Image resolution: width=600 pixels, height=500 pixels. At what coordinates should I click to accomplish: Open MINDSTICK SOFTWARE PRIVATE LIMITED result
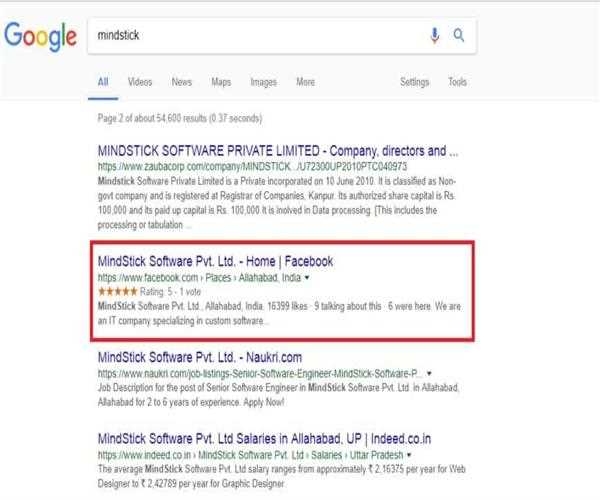click(278, 151)
